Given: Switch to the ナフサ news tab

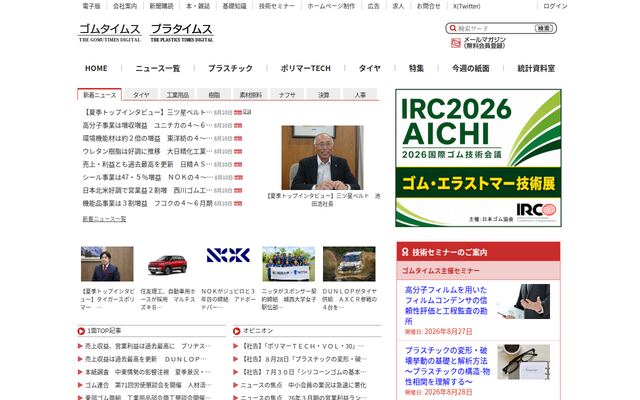Looking at the screenshot, I should coord(287,95).
